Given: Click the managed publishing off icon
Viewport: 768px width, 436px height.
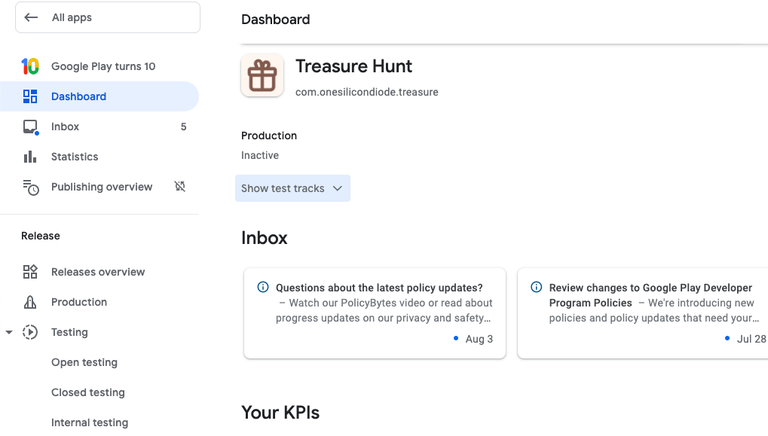Looking at the screenshot, I should (x=180, y=187).
